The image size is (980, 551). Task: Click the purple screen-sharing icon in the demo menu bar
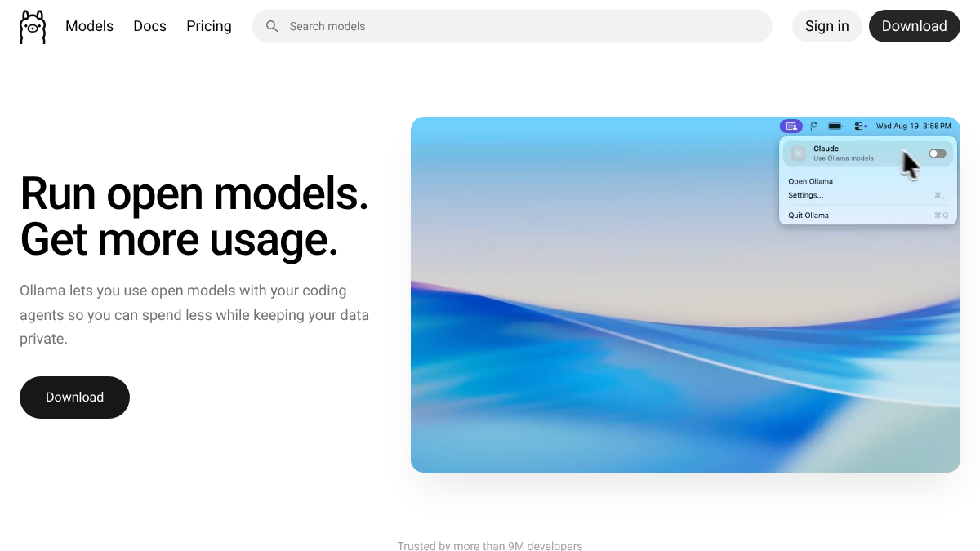791,127
